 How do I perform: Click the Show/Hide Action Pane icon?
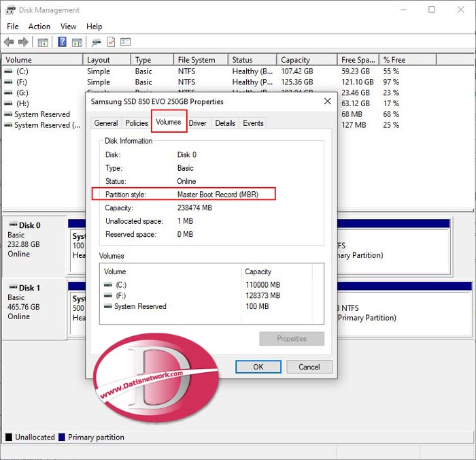(77, 42)
